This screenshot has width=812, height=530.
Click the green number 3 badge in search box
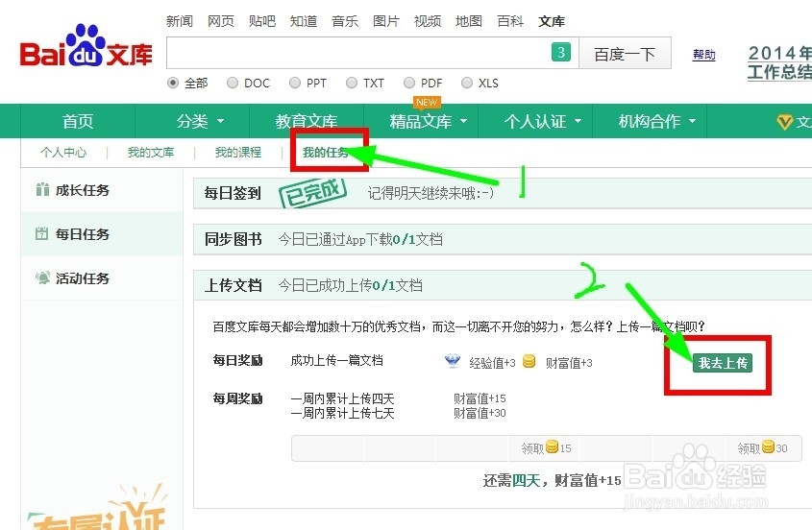[561, 52]
